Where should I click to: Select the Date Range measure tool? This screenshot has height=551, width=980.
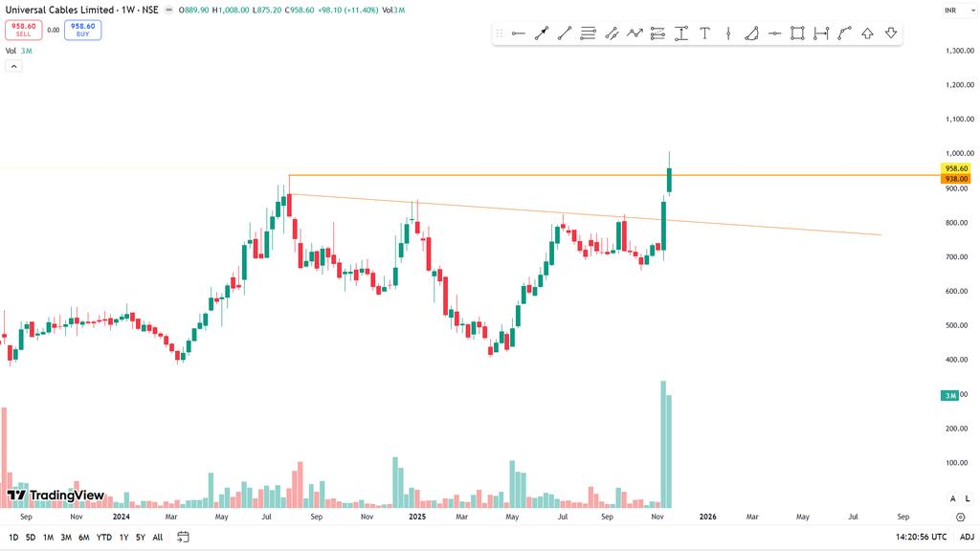[820, 33]
